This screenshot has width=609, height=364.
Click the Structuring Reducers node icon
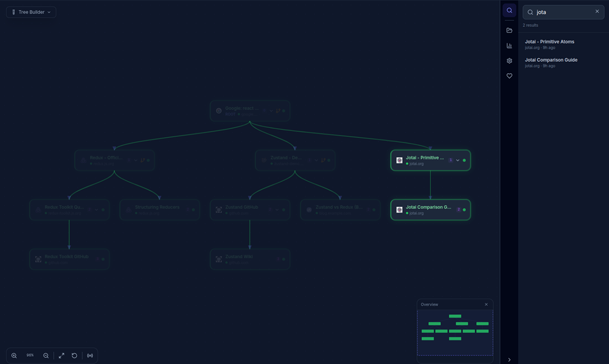pyautogui.click(x=129, y=210)
